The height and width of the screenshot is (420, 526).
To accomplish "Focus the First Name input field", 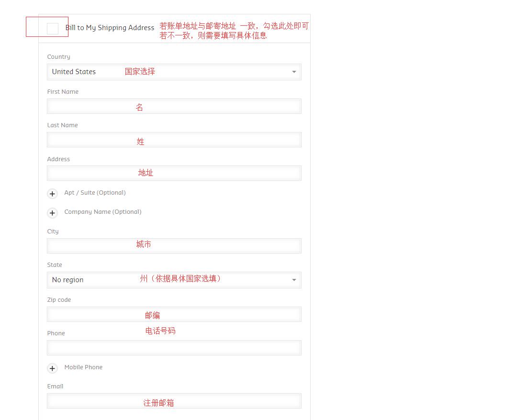I will tap(174, 106).
